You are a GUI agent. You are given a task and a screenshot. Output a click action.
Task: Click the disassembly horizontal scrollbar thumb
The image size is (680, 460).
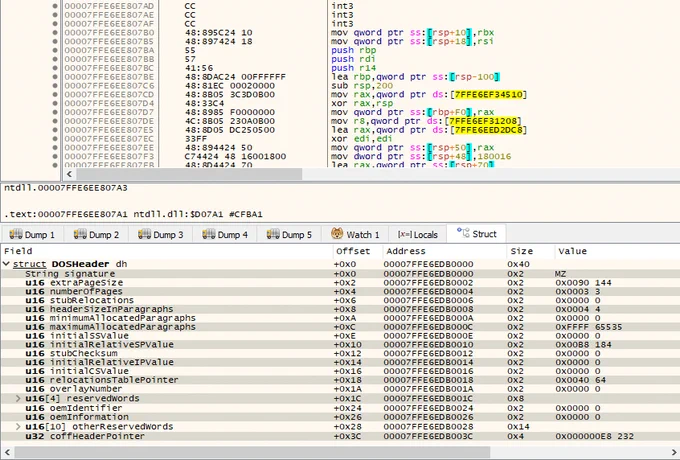189,174
